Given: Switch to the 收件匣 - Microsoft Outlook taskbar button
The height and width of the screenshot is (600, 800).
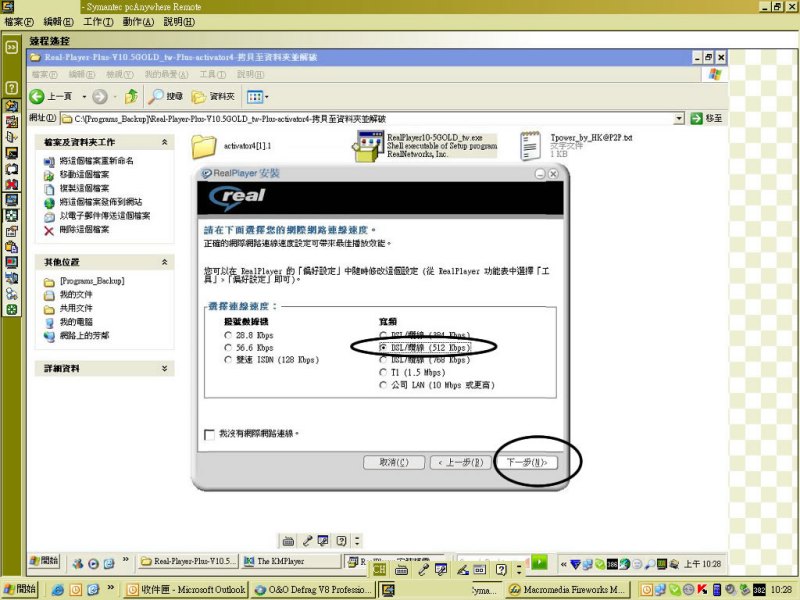Looking at the screenshot, I should [x=187, y=590].
